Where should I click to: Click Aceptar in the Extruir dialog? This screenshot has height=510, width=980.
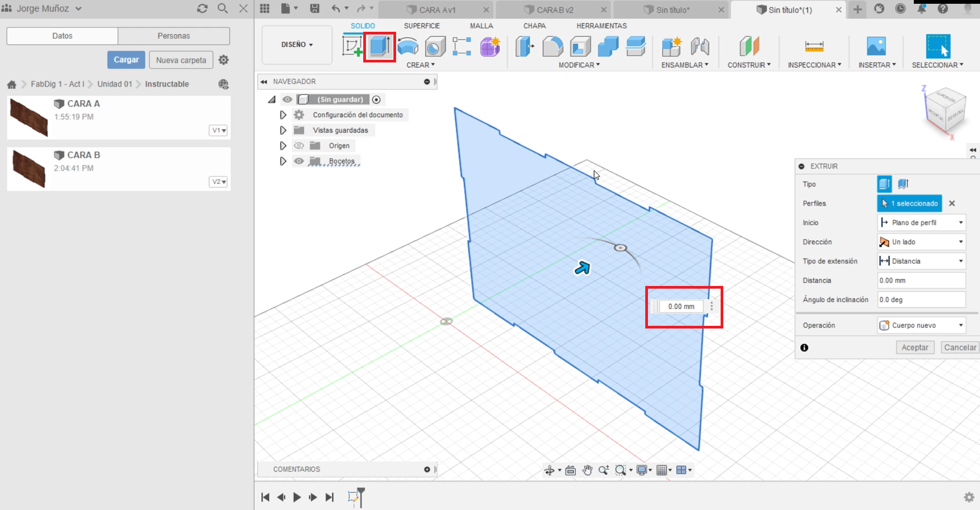(x=915, y=347)
